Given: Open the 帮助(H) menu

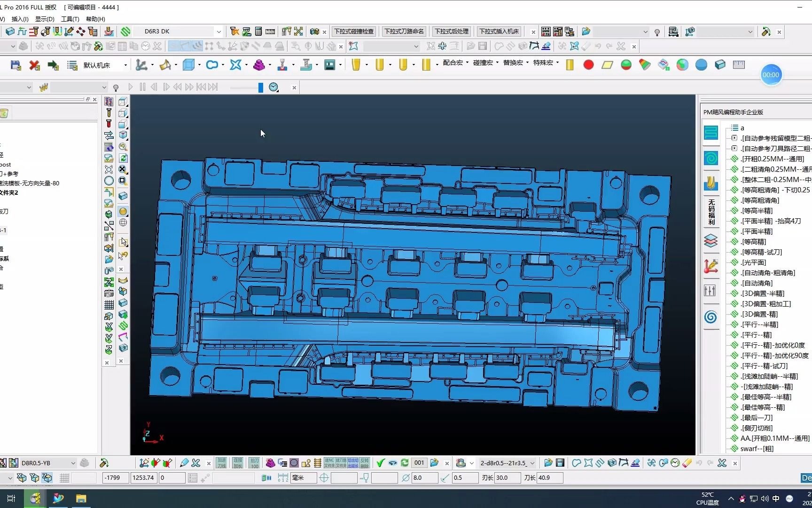Looking at the screenshot, I should pyautogui.click(x=95, y=19).
